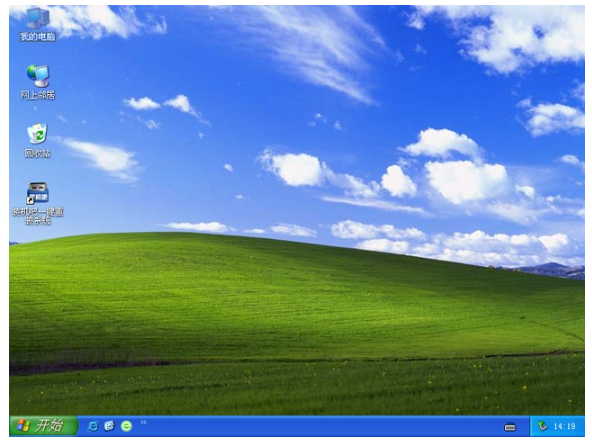This screenshot has width=592, height=444.
Task: Click the safely remove hardware tray icon
Action: tap(543, 426)
